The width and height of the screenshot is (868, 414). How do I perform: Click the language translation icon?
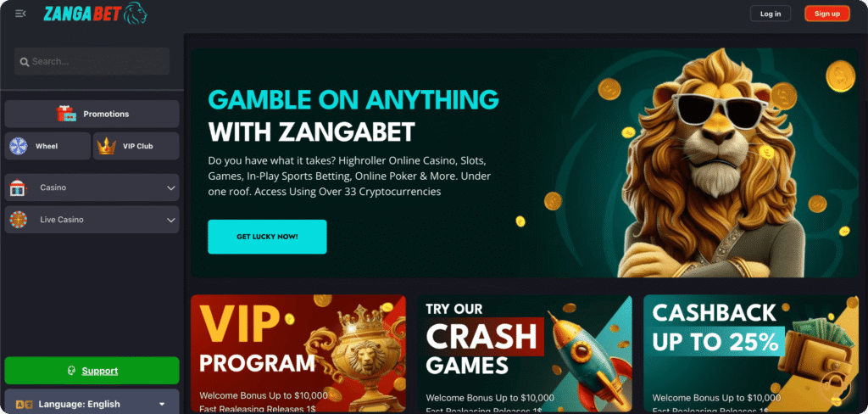point(25,404)
